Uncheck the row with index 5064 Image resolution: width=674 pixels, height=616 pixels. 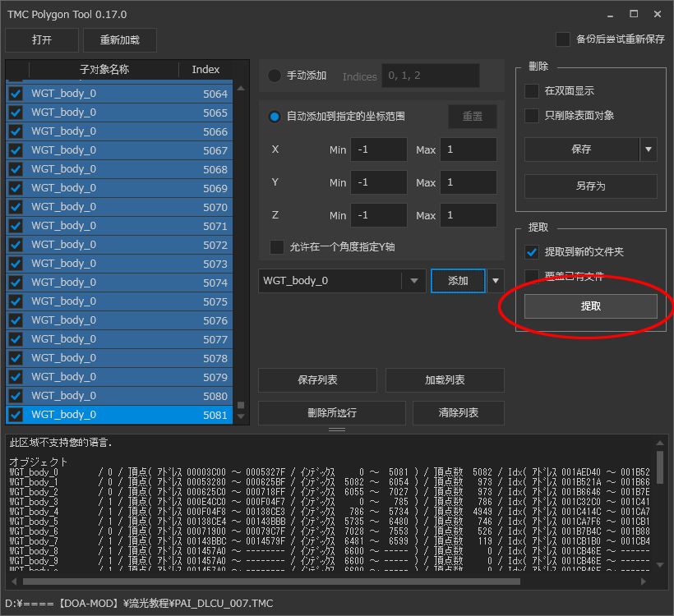[x=16, y=94]
